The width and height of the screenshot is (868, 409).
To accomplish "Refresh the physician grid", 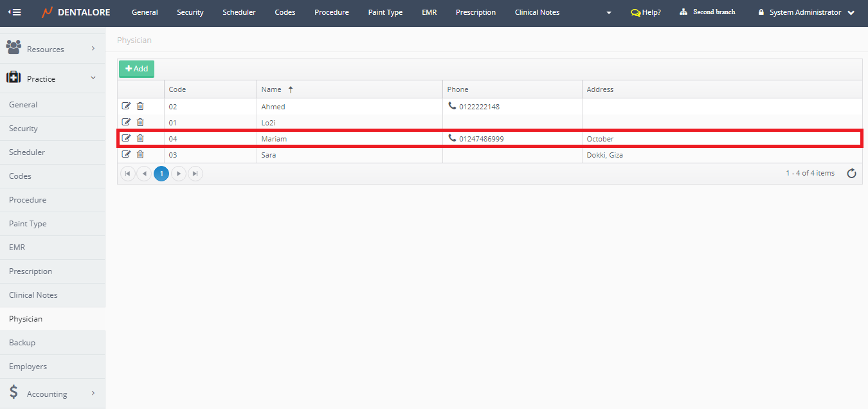I will (x=851, y=173).
